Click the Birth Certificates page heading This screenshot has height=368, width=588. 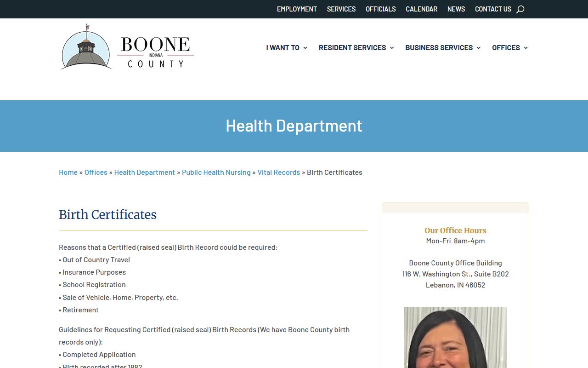pos(107,215)
